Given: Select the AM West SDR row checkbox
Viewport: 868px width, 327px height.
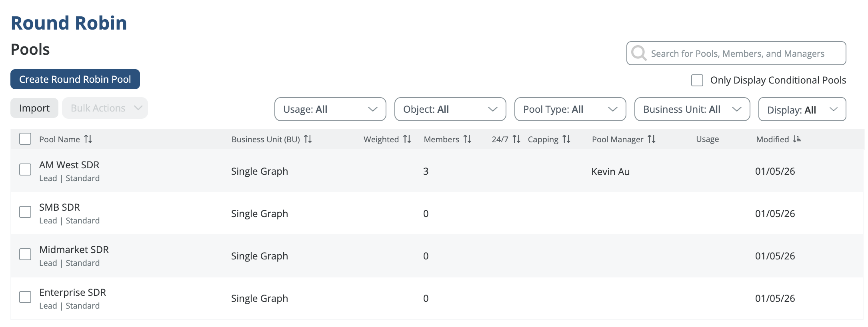Looking at the screenshot, I should (25, 169).
